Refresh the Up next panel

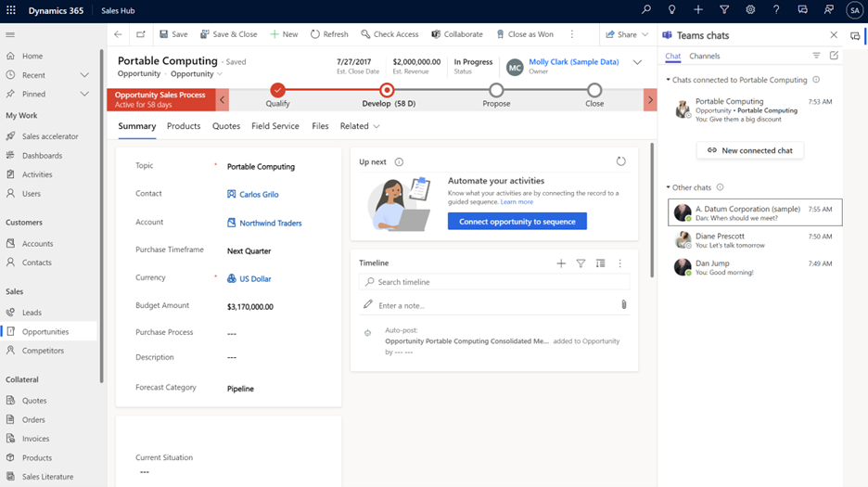[620, 161]
